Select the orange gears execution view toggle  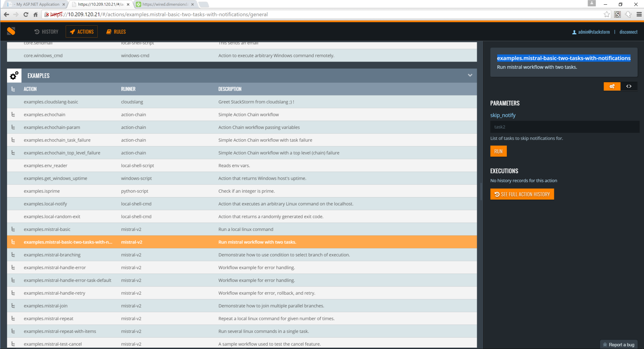612,86
